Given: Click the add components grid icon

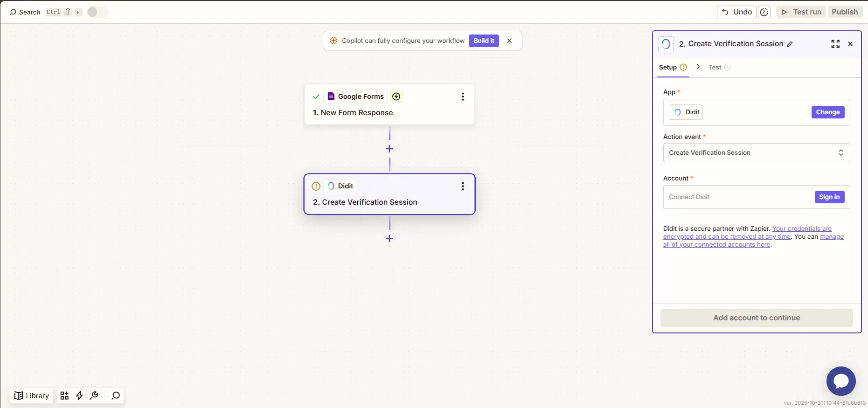Looking at the screenshot, I should pyautogui.click(x=64, y=395).
